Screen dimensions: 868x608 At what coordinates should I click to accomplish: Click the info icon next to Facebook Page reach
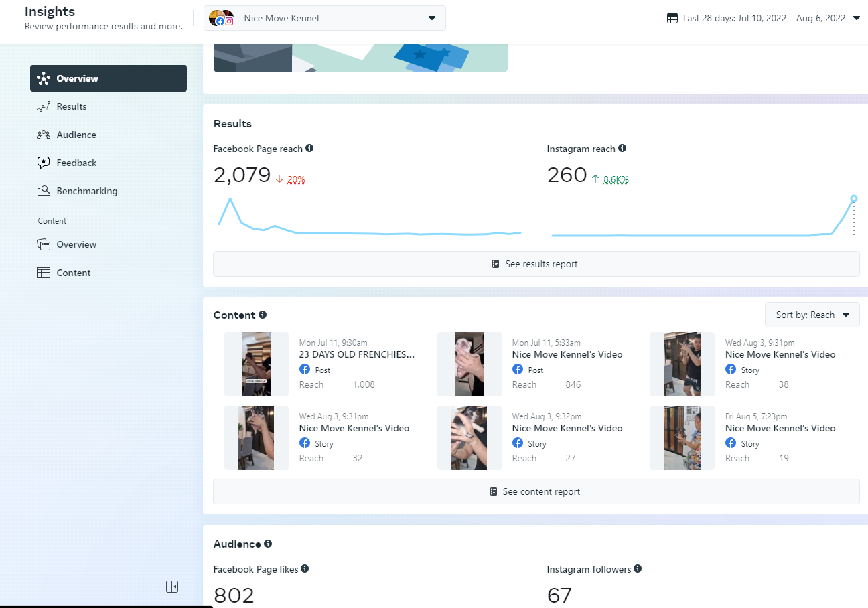click(309, 148)
